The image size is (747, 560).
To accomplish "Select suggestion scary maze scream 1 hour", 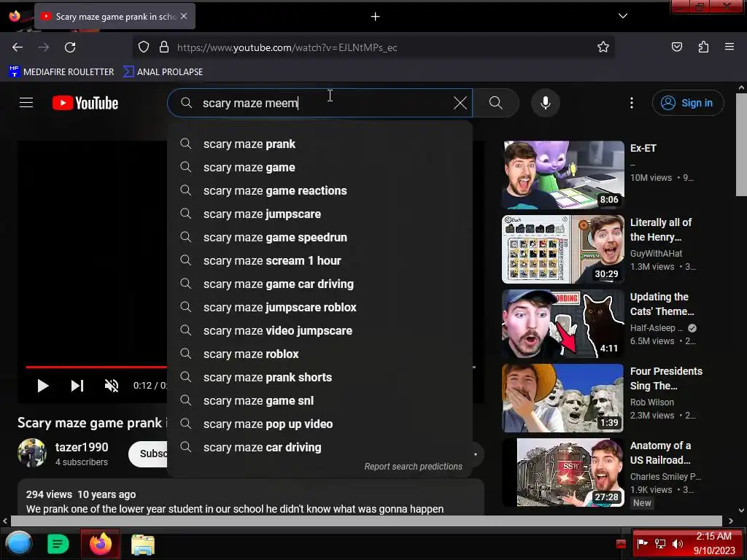I will (320, 260).
